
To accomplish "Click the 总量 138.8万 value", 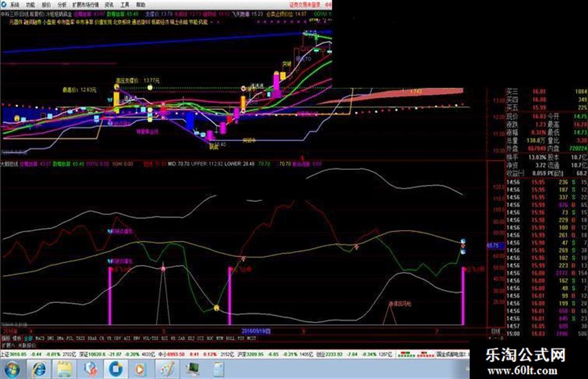I will [536, 141].
